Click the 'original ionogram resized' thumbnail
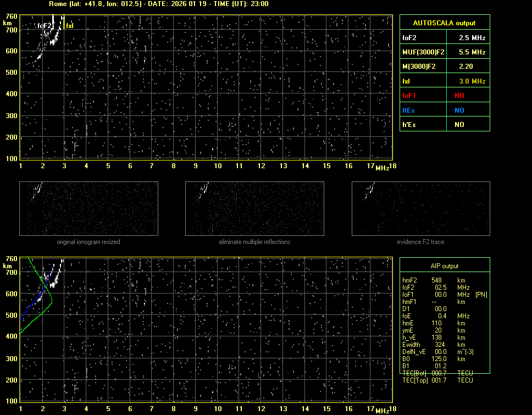Viewport: 532px width, 415px height. [x=88, y=208]
